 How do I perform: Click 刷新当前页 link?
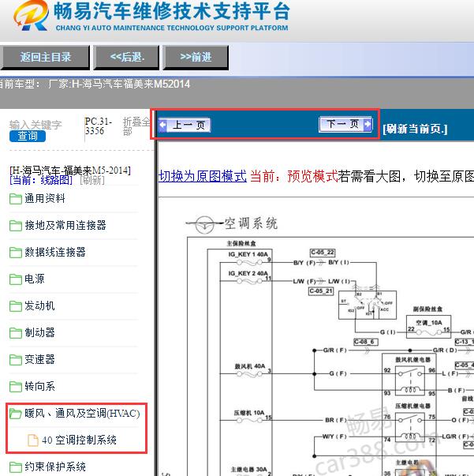pyautogui.click(x=415, y=129)
